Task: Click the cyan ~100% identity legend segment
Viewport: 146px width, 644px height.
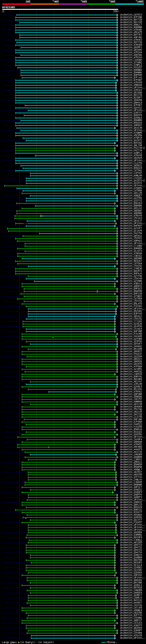Action: (x=130, y=4)
